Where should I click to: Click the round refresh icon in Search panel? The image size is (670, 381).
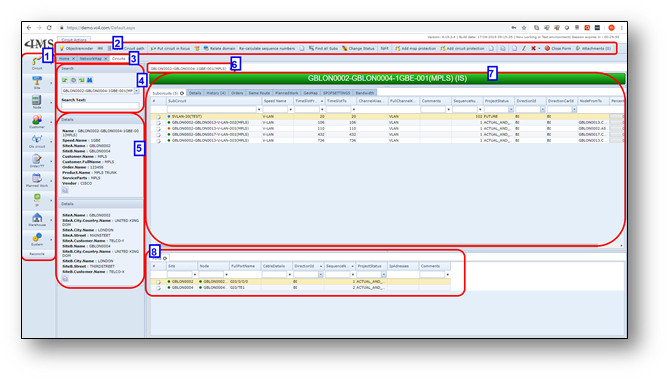pos(73,80)
